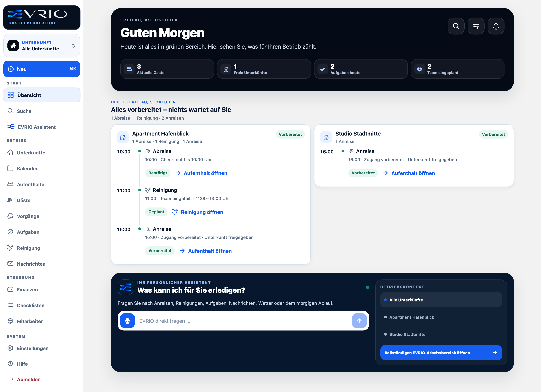The width and height of the screenshot is (541, 392).
Task: Open Aufenthalt for the 10:00 Abreise
Action: (201, 173)
